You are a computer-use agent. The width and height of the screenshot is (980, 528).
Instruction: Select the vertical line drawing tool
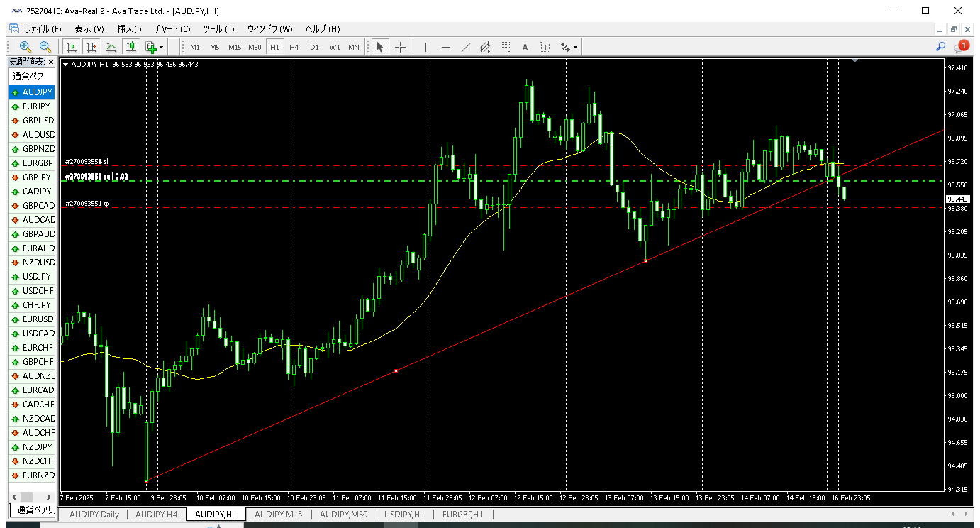click(x=425, y=47)
